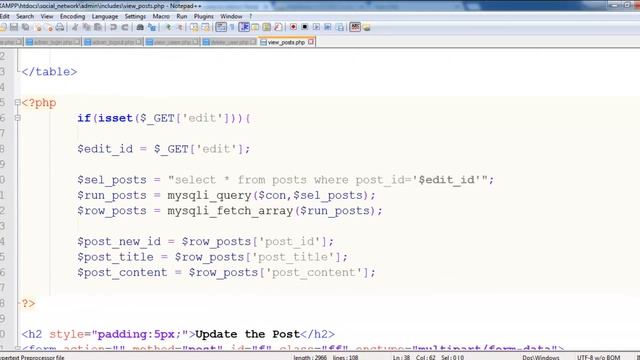This screenshot has width=640, height=360.
Task: Toggle Show Indent Guide toolbar button
Action: coord(244,27)
